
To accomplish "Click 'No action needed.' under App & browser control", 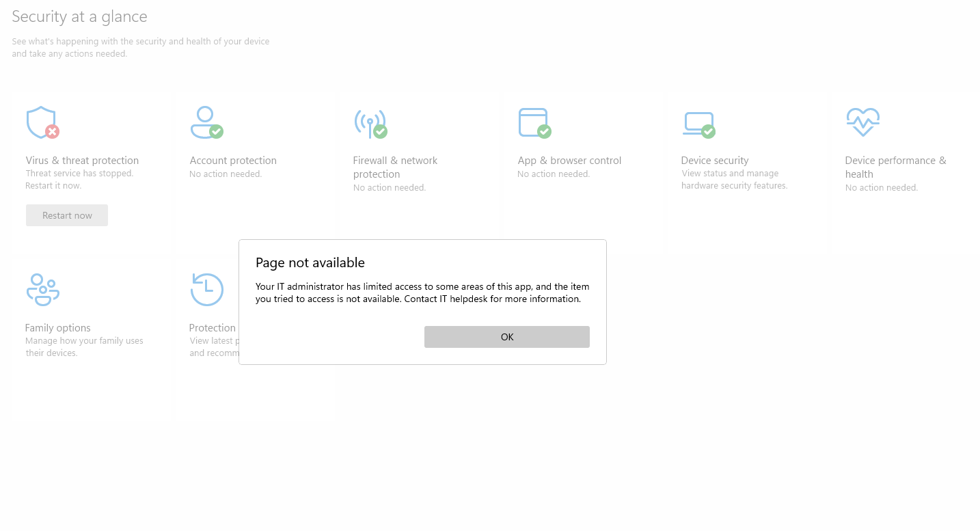I will tap(554, 174).
